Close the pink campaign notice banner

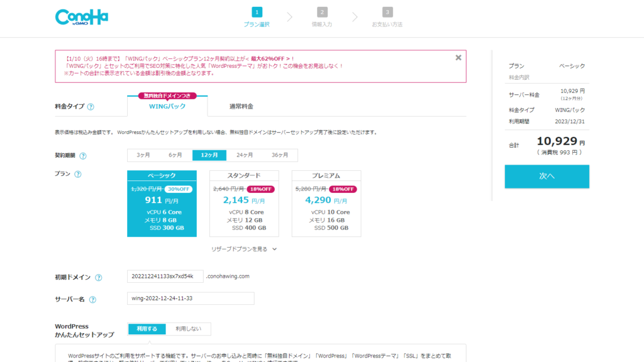[x=458, y=58]
